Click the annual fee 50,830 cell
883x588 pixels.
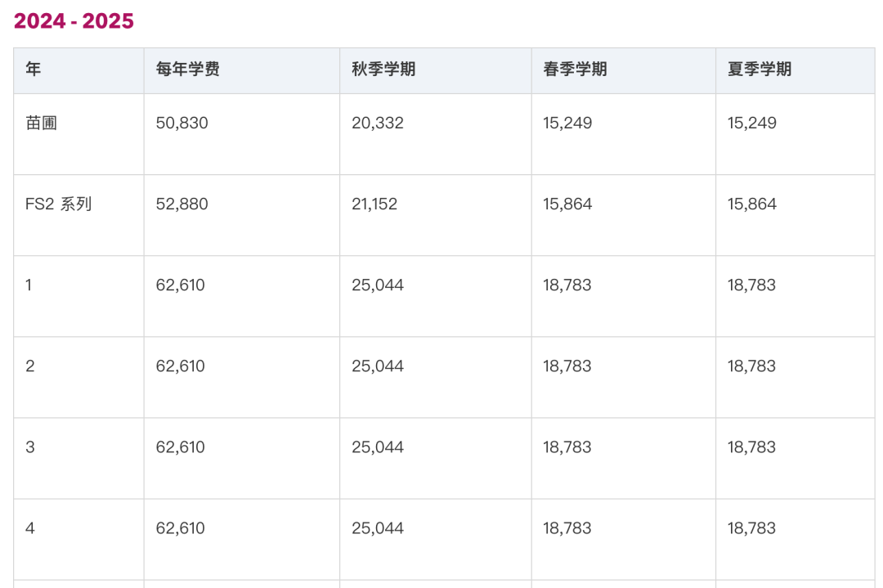182,123
